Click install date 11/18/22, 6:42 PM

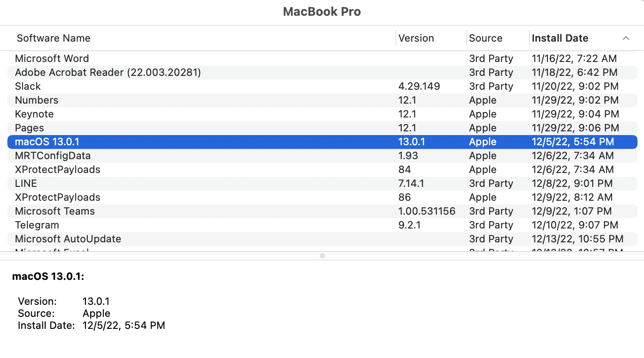[x=575, y=73]
